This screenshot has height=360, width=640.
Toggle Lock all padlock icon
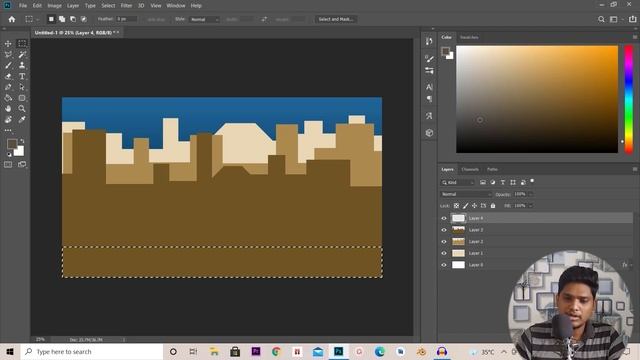493,206
